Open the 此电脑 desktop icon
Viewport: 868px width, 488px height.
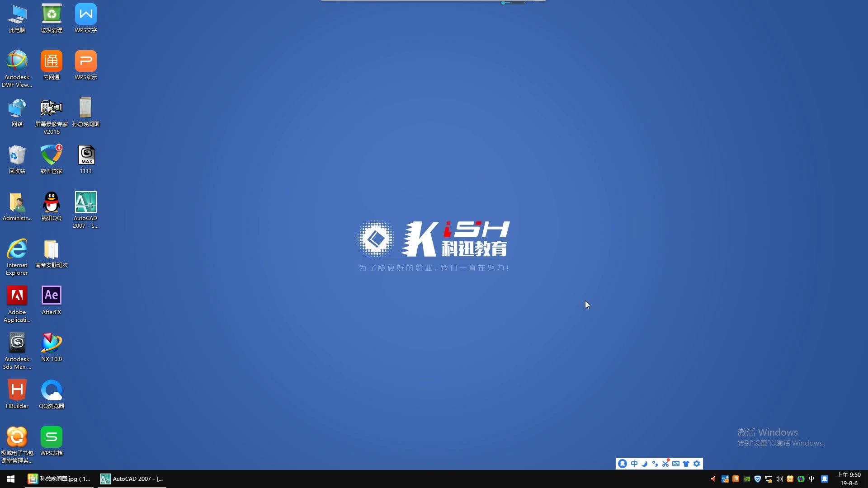pyautogui.click(x=17, y=19)
